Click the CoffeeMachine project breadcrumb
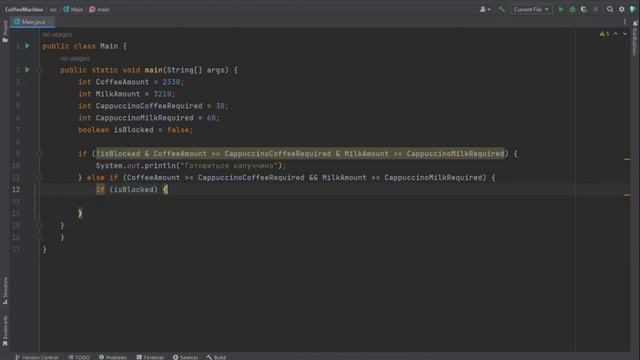 pyautogui.click(x=24, y=9)
